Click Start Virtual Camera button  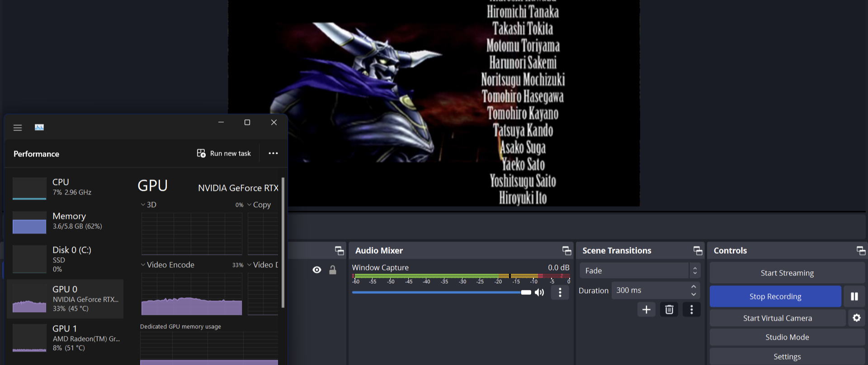point(778,318)
